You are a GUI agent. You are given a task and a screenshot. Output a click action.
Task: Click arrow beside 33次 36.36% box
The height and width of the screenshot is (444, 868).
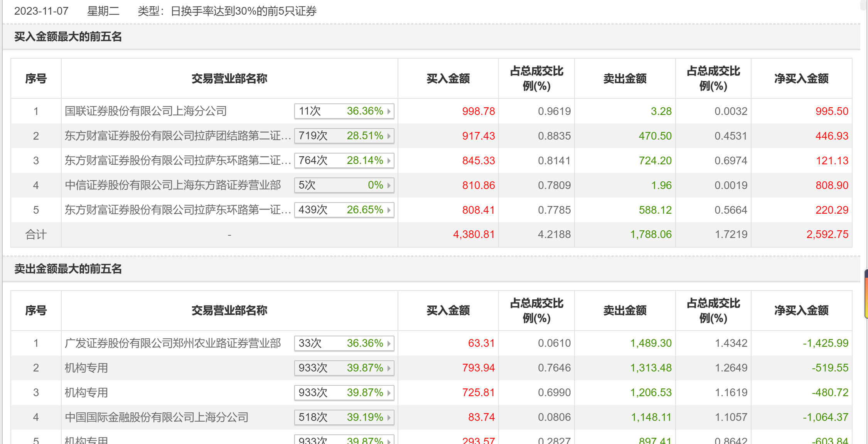[x=389, y=343]
